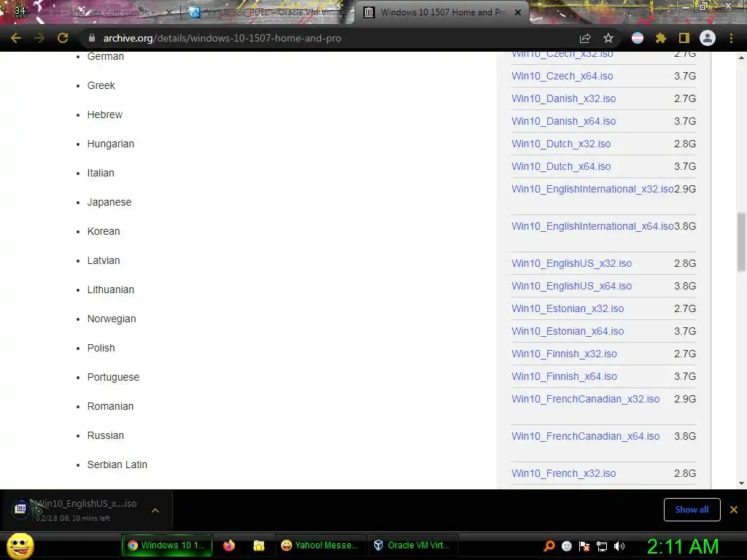Download Win10_Estonian_x64.iso
This screenshot has width=747, height=560.
[568, 332]
